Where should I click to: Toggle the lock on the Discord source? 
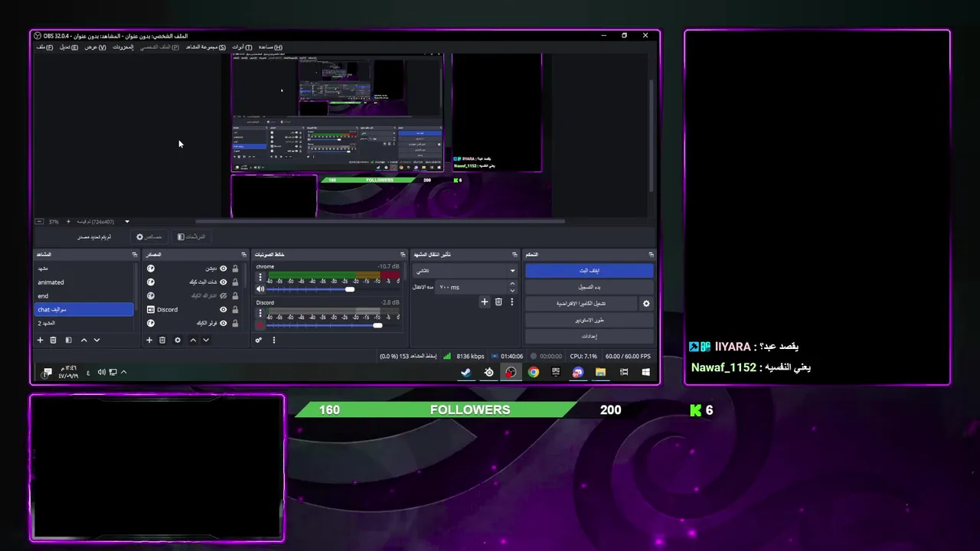click(x=235, y=310)
